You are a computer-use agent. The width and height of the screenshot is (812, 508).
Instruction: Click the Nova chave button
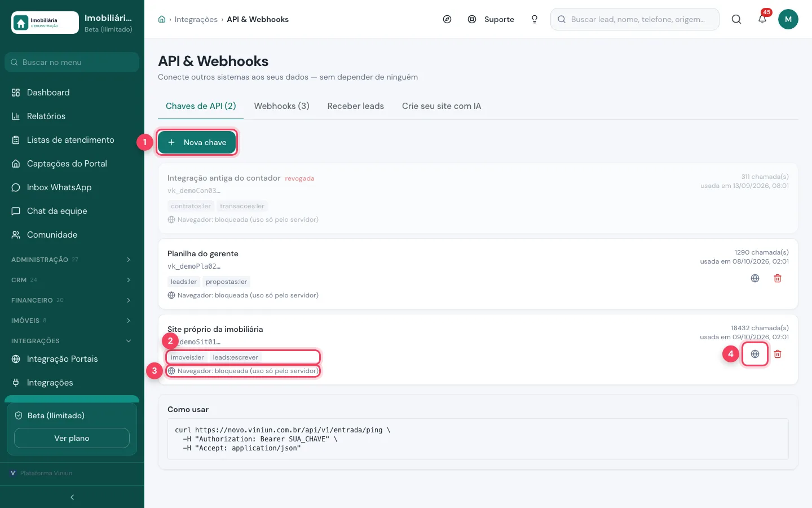pos(197,142)
